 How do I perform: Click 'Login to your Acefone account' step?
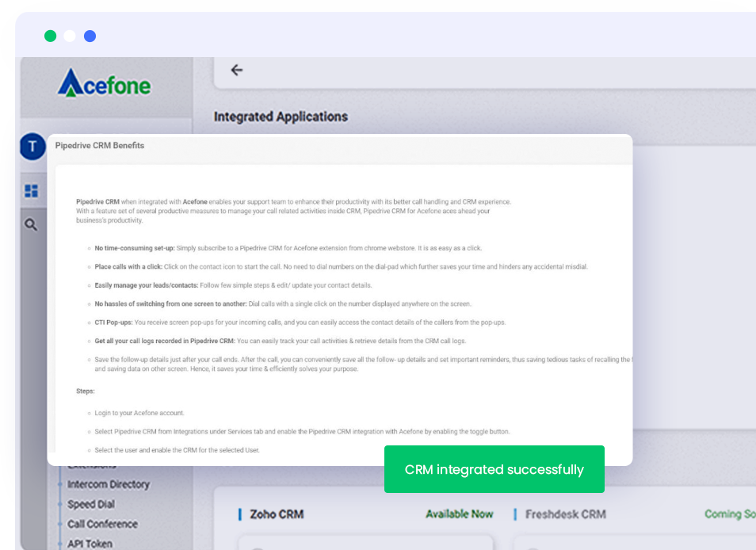click(139, 413)
